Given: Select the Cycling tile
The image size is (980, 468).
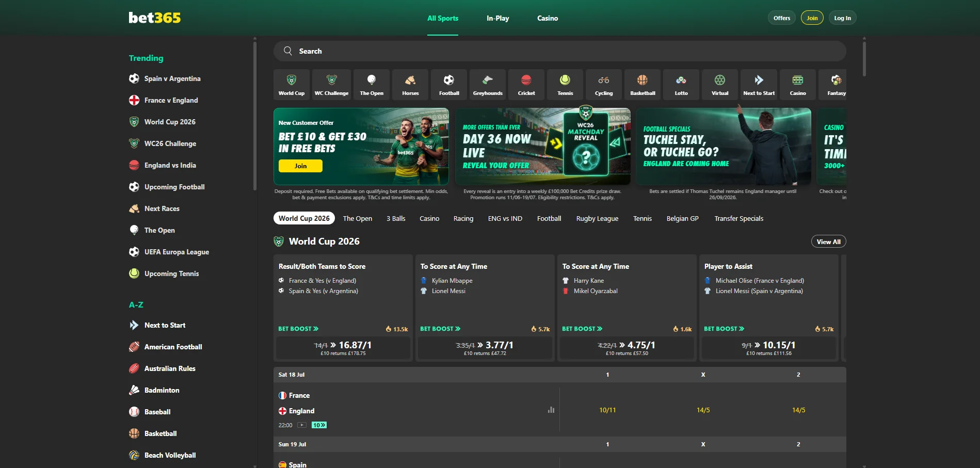Looking at the screenshot, I should tap(604, 84).
